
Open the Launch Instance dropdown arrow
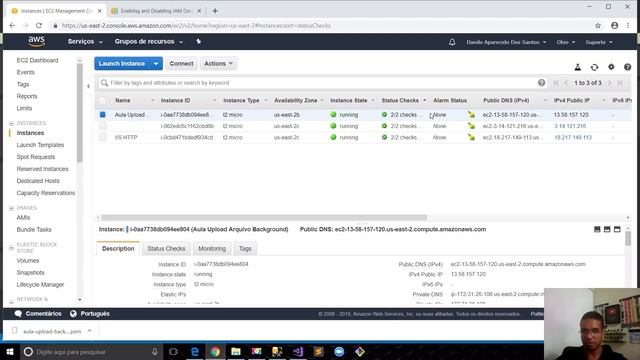pyautogui.click(x=156, y=64)
